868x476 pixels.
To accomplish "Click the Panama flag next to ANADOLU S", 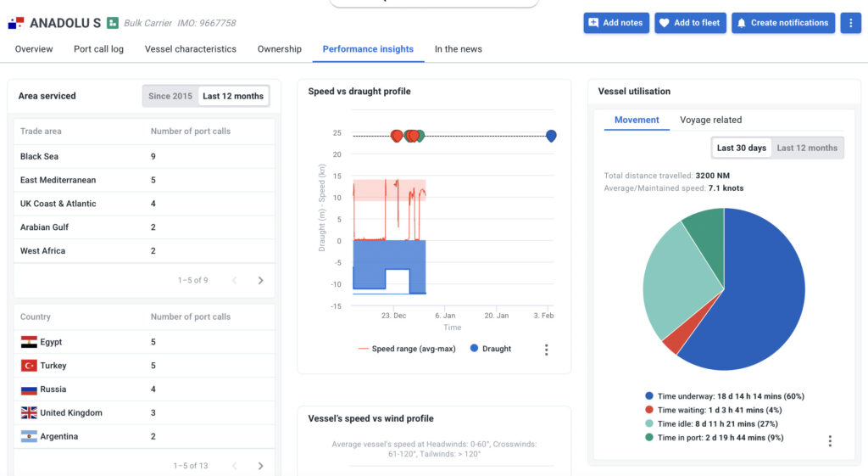I will [16, 23].
